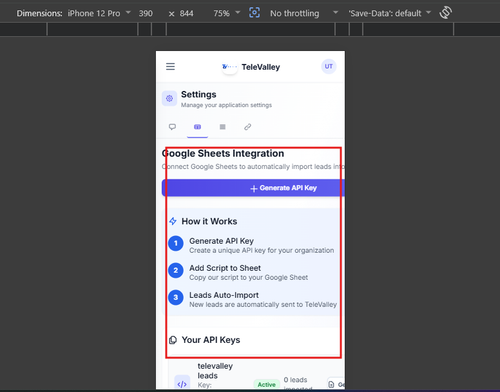Image resolution: width=500 pixels, height=392 pixels.
Task: Select the highlighted integration tab icon
Action: [x=197, y=127]
